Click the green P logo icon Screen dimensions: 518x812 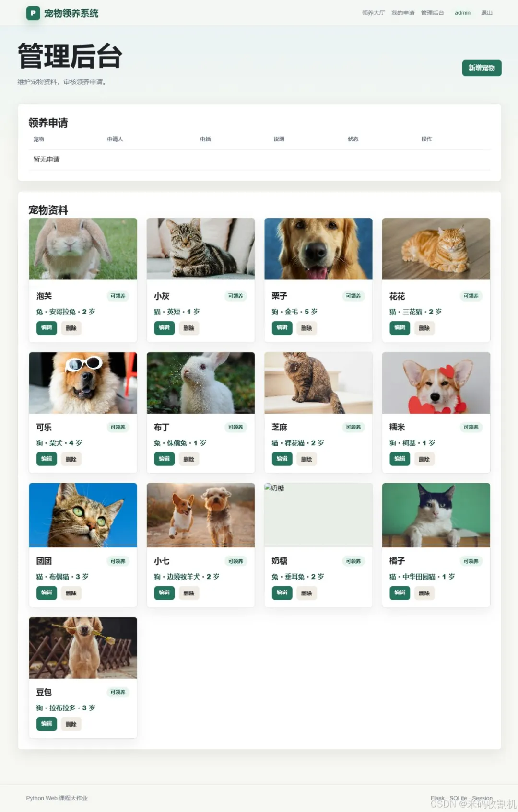click(33, 13)
